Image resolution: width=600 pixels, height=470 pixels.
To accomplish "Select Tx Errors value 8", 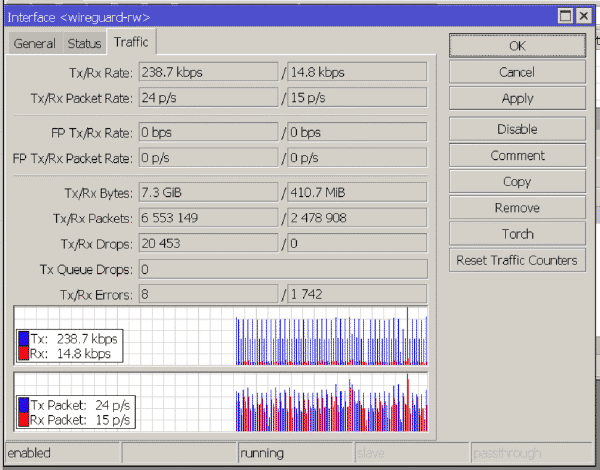I will coord(209,295).
